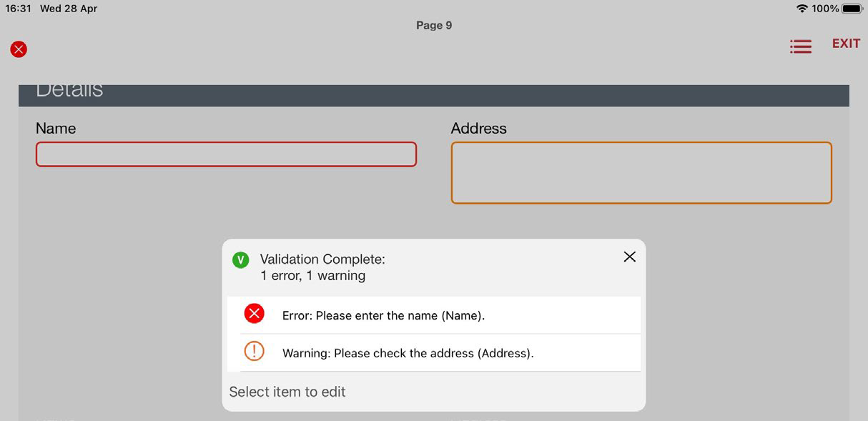Tap the Page 9 title
This screenshot has height=421, width=868.
tap(434, 26)
